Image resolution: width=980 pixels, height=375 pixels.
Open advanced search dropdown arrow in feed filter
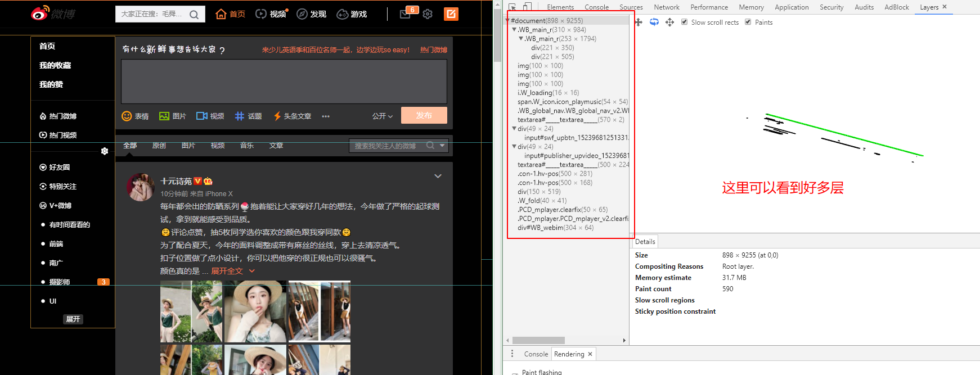[x=443, y=145]
